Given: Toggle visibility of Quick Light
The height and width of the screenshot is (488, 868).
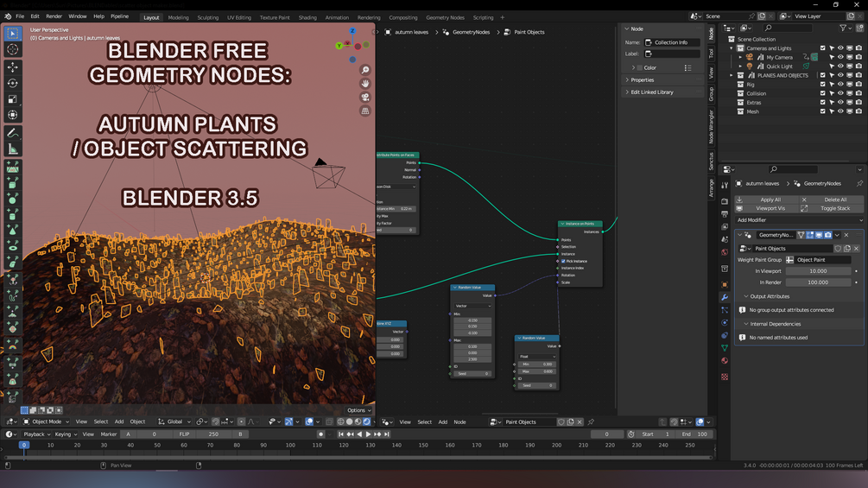Looking at the screenshot, I should (840, 67).
